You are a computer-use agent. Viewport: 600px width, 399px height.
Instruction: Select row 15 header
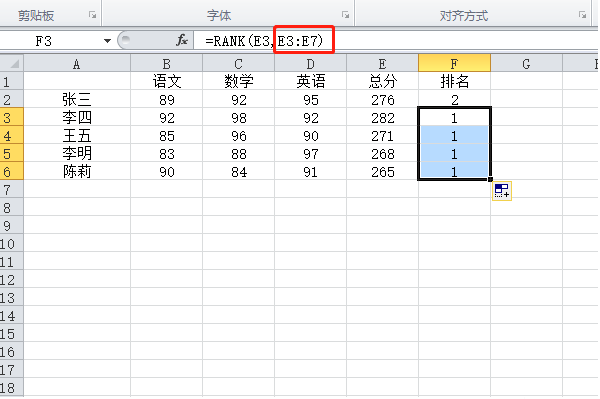click(12, 334)
